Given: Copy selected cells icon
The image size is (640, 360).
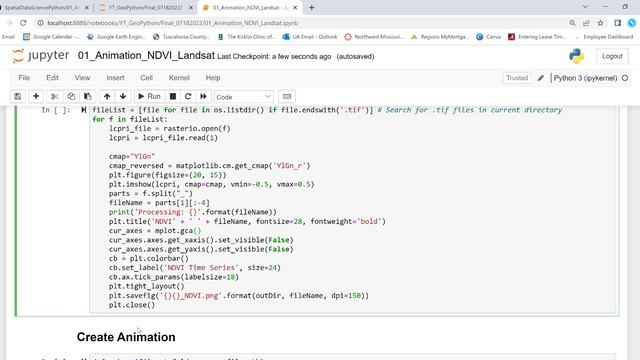Looking at the screenshot, I should 71,96.
